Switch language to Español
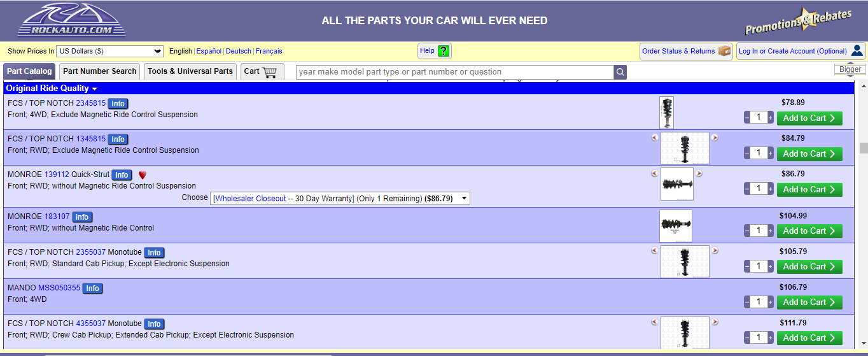 (209, 51)
